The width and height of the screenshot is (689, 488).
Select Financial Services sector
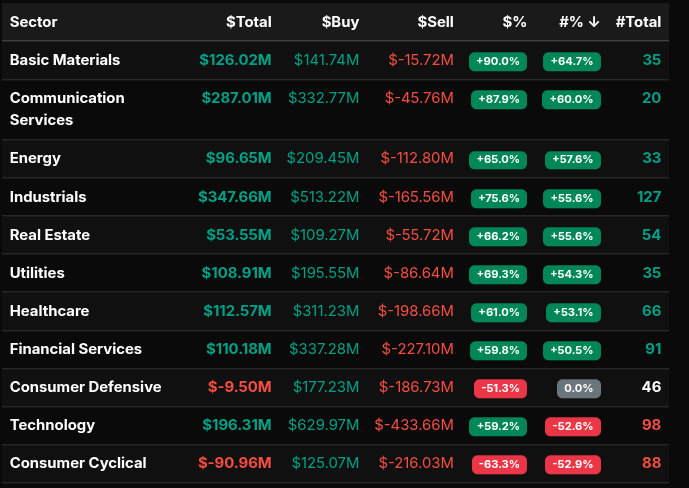[x=76, y=349]
